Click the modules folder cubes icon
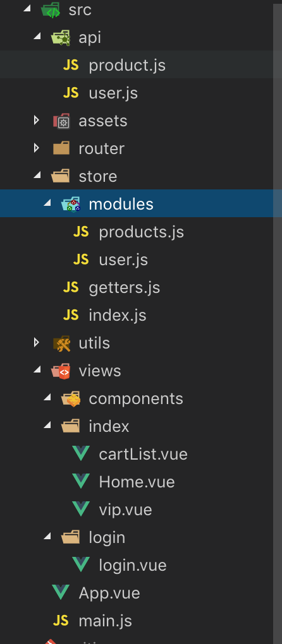 (x=71, y=204)
